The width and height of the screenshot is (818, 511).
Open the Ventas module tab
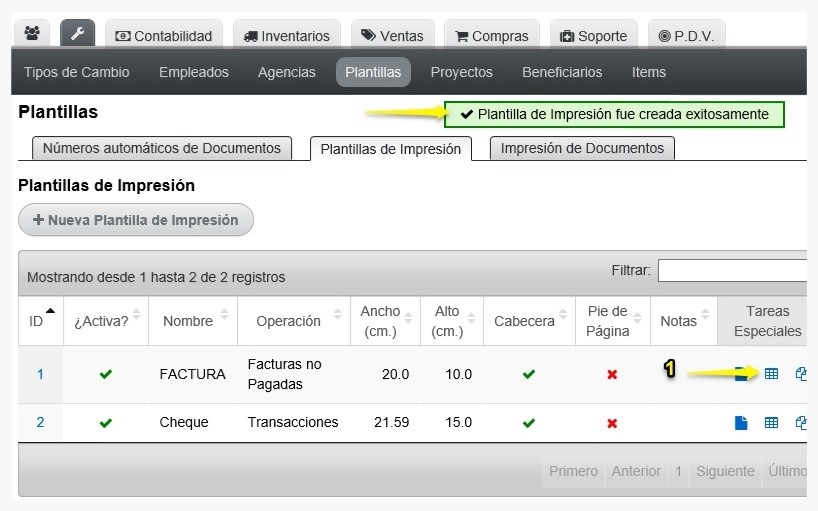pyautogui.click(x=393, y=35)
